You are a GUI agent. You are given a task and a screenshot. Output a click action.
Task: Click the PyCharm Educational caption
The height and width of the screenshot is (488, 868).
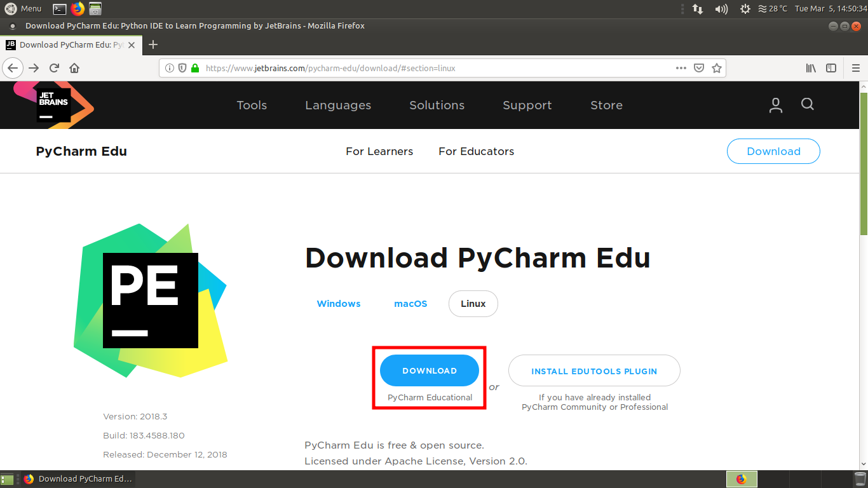click(430, 398)
